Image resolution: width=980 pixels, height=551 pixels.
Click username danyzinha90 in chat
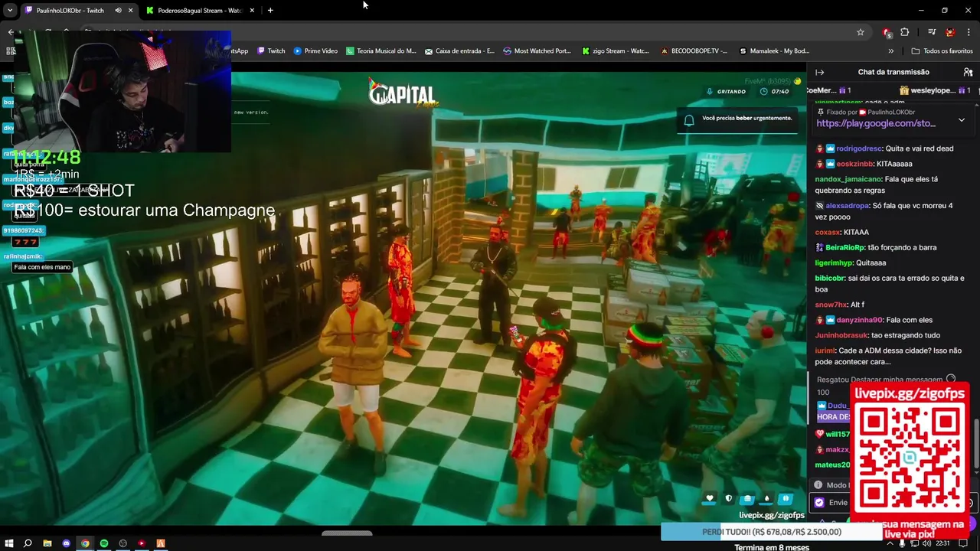tap(859, 320)
